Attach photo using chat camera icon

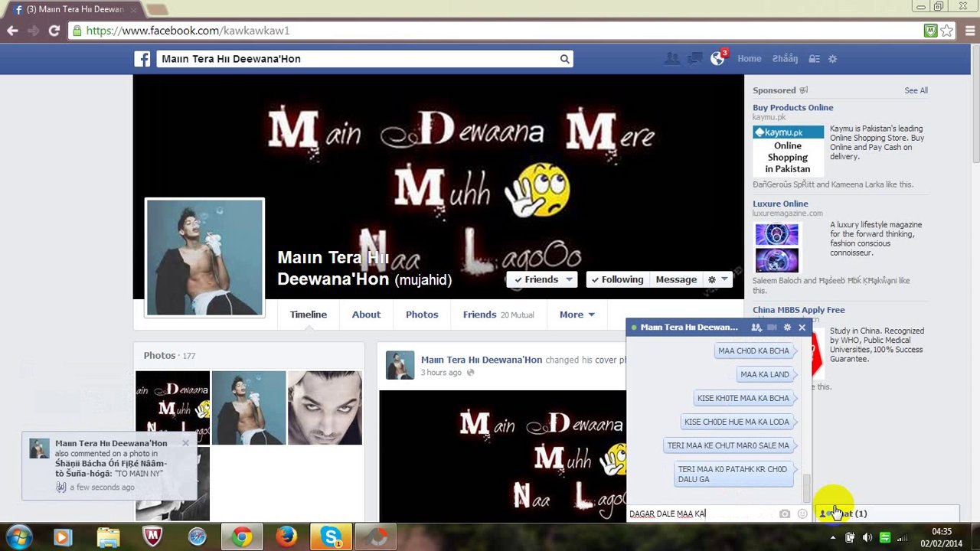784,514
